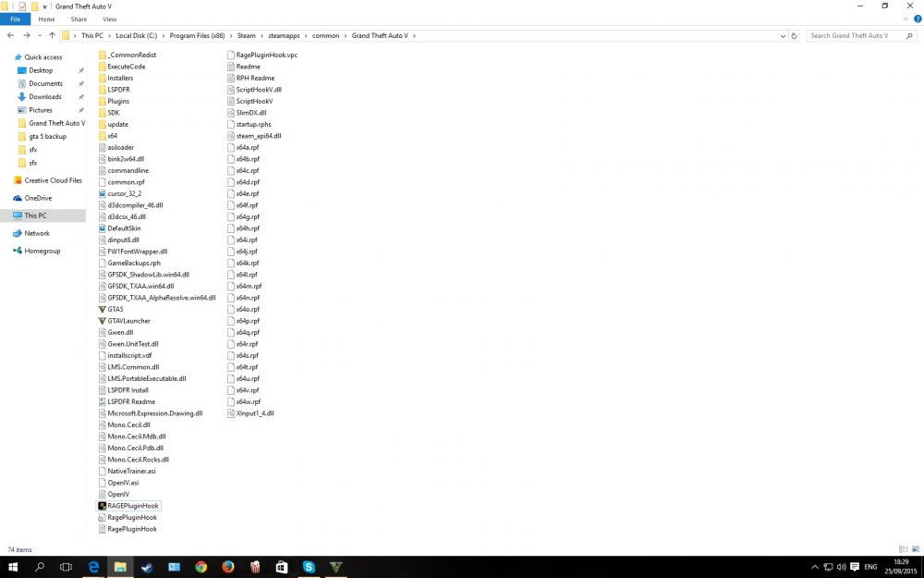Select the NativeTrainer.asi file

click(127, 472)
